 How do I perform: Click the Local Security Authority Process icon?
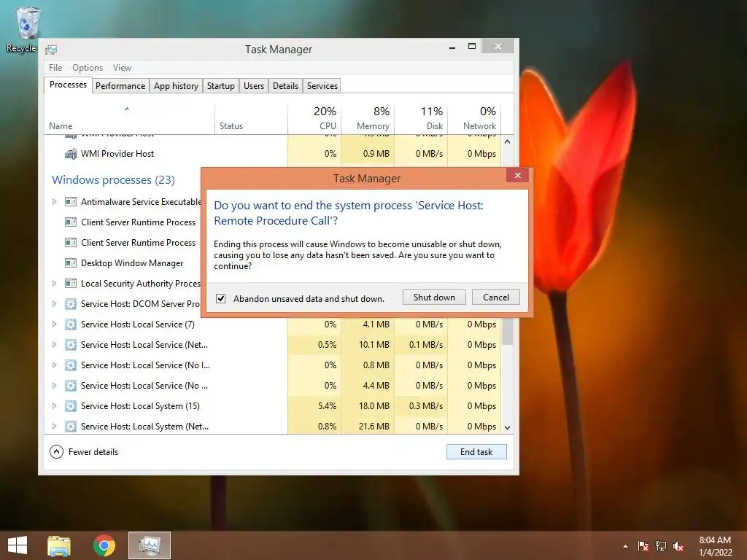[71, 284]
